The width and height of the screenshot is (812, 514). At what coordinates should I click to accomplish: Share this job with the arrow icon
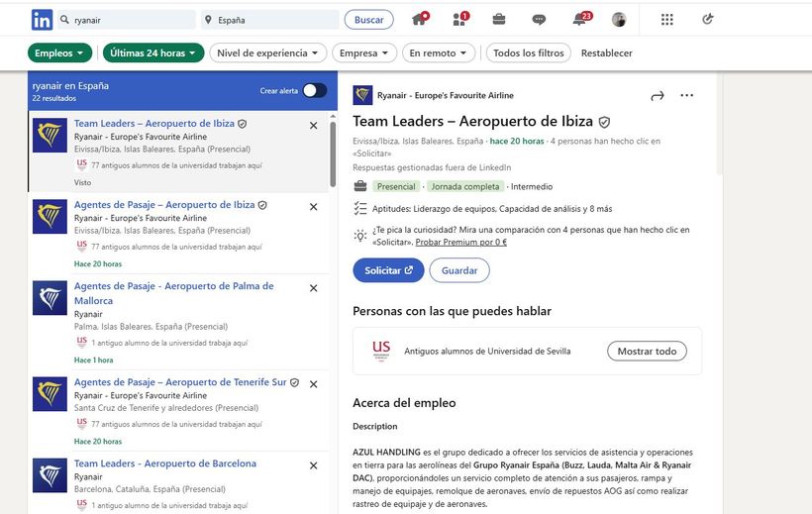coord(658,96)
